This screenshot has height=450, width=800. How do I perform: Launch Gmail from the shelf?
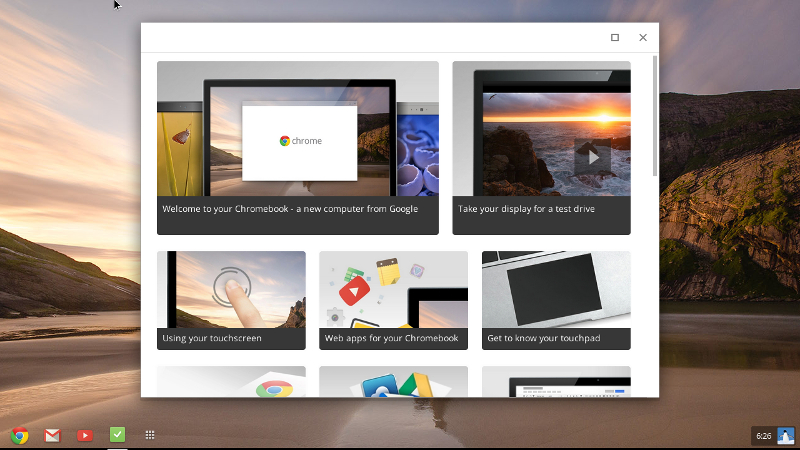coord(53,435)
